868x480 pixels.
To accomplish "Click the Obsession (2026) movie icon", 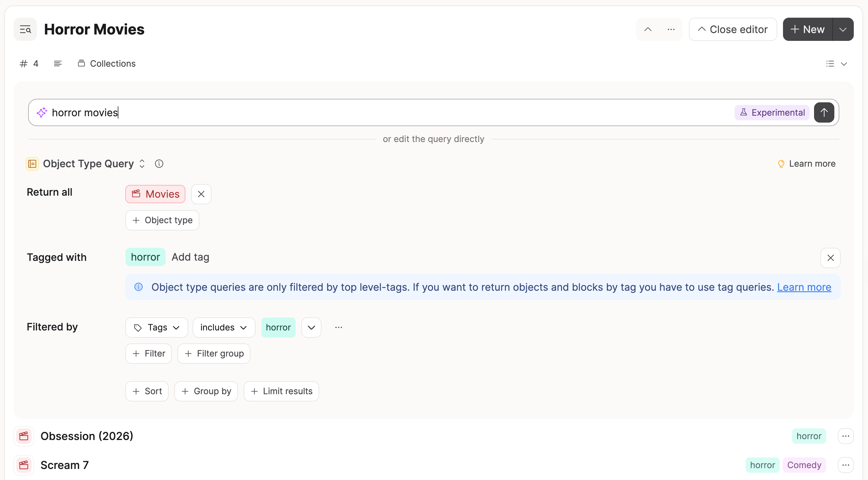I will click(24, 436).
